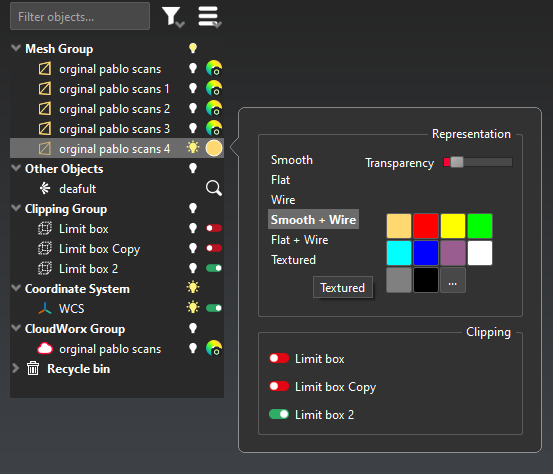This screenshot has width=553, height=474.
Task: Open color map icon of orginal pablo scans 2
Action: click(214, 108)
